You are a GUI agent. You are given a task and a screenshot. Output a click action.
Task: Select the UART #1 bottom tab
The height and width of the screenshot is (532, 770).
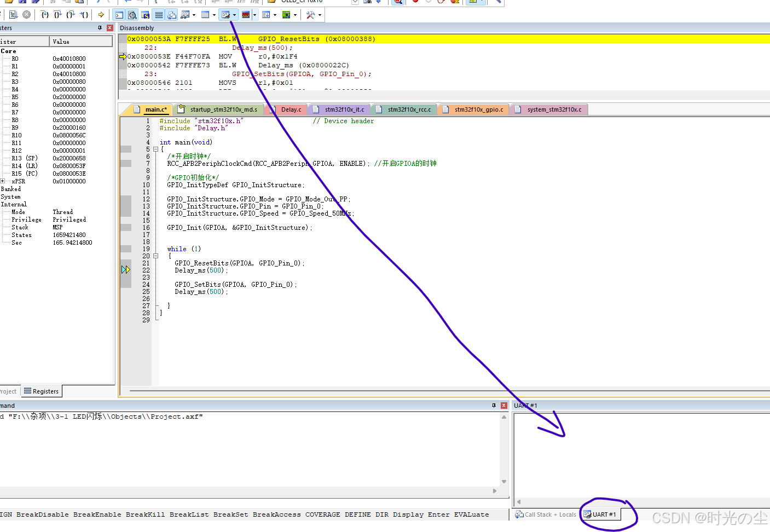click(600, 514)
